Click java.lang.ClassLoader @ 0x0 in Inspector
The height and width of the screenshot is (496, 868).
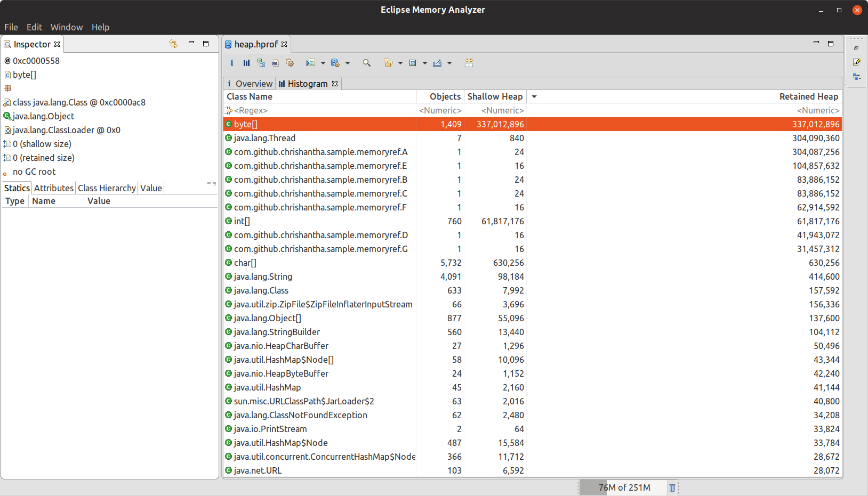coord(66,130)
